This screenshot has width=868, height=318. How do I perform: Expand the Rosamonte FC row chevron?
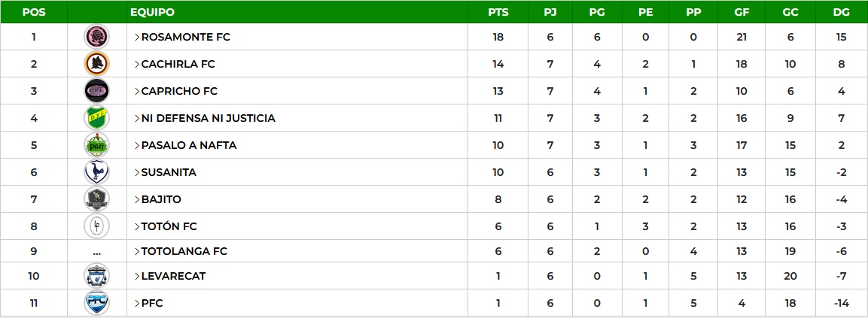137,38
